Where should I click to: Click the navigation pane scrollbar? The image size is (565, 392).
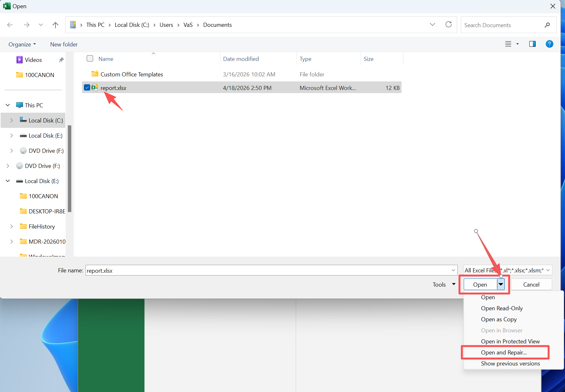point(69,169)
